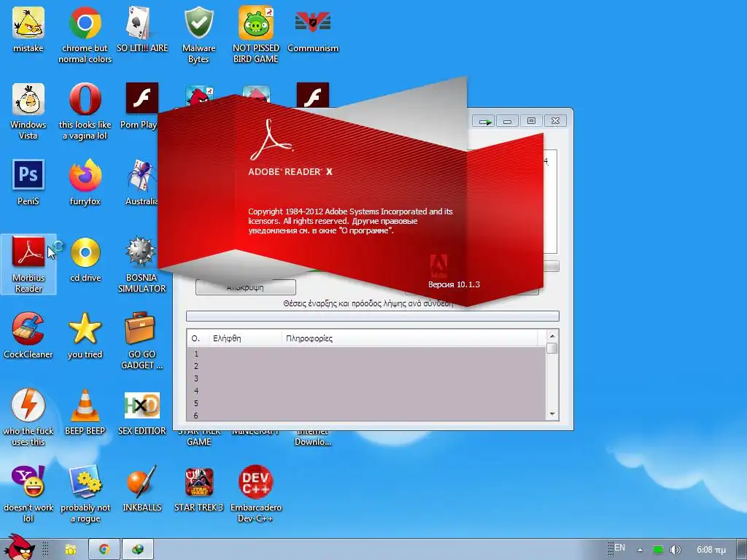This screenshot has height=560, width=747.
Task: Launch the 'who the fuck uses this' lightning icon
Action: (x=28, y=405)
